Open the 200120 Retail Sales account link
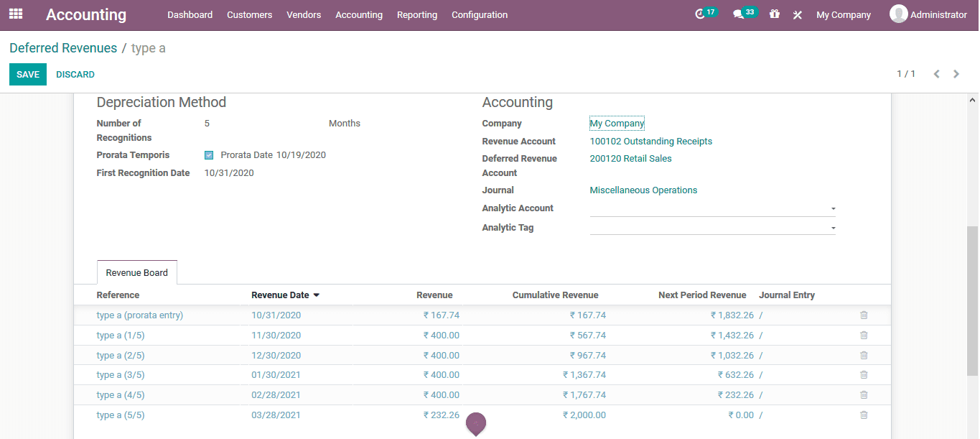 pos(630,158)
